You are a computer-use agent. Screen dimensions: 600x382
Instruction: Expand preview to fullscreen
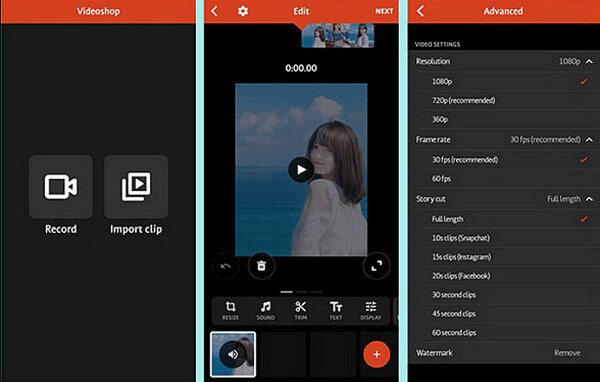pos(377,266)
